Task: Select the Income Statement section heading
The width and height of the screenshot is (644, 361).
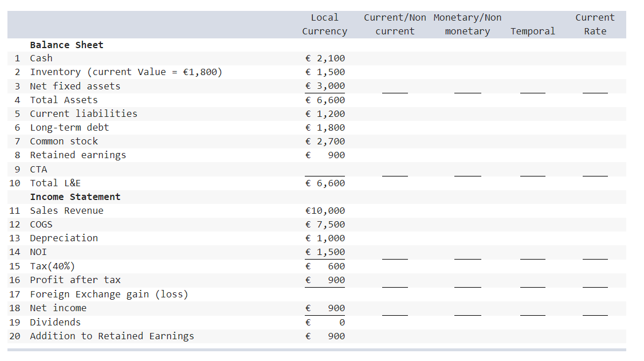Action: [76, 196]
